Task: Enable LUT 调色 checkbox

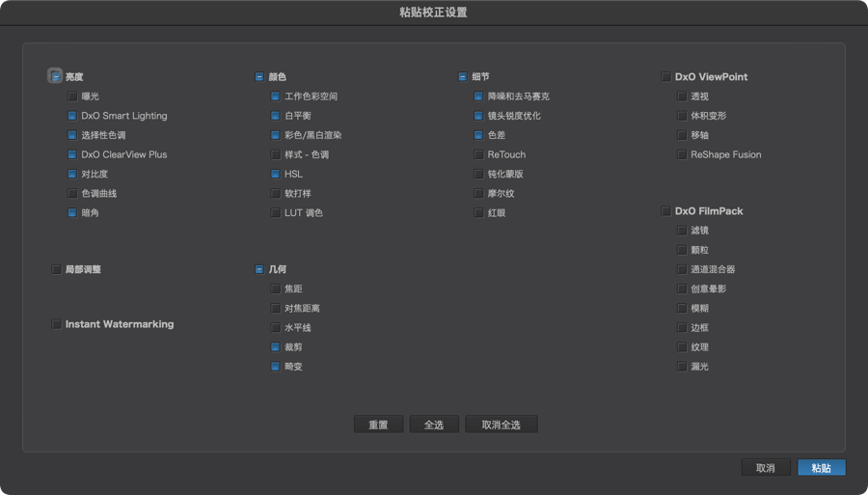Action: (x=276, y=212)
